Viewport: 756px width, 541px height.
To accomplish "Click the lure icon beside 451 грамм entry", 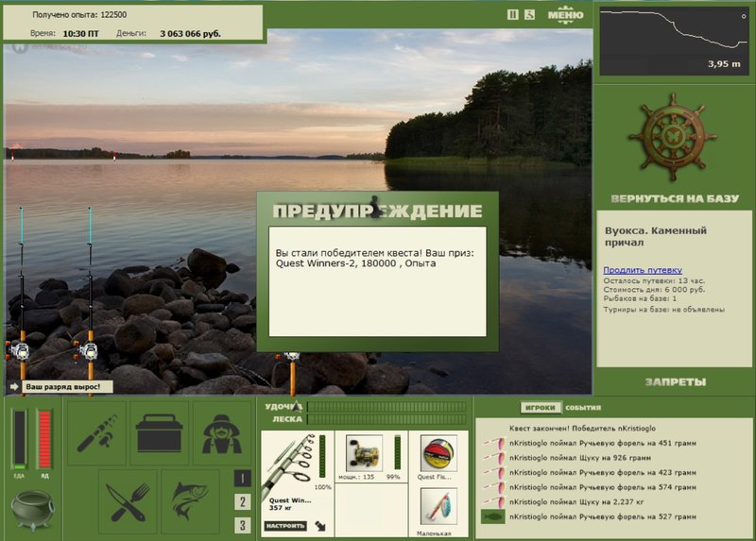I will click(494, 443).
